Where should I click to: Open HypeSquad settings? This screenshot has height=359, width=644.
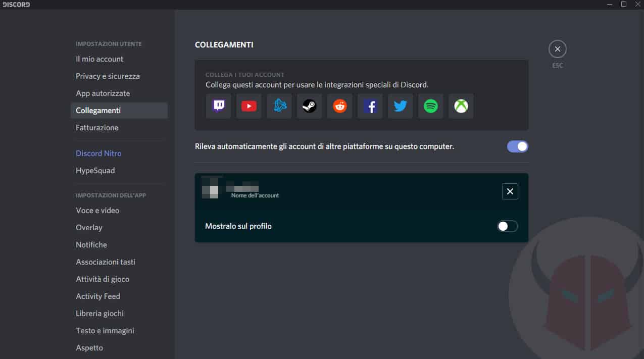pyautogui.click(x=119, y=171)
